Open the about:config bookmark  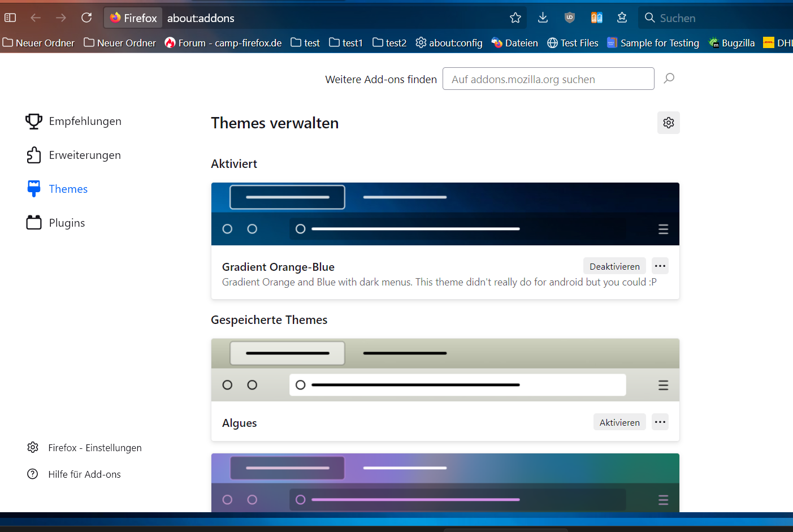click(449, 43)
